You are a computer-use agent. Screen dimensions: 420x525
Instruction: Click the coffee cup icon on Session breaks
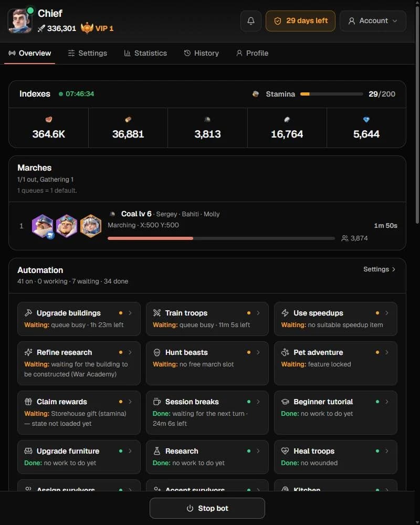click(157, 402)
